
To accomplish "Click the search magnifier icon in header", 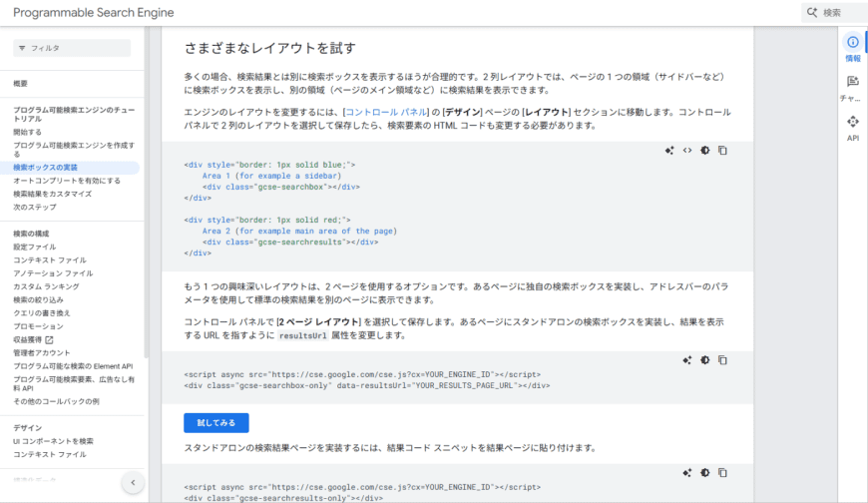I will coord(812,12).
